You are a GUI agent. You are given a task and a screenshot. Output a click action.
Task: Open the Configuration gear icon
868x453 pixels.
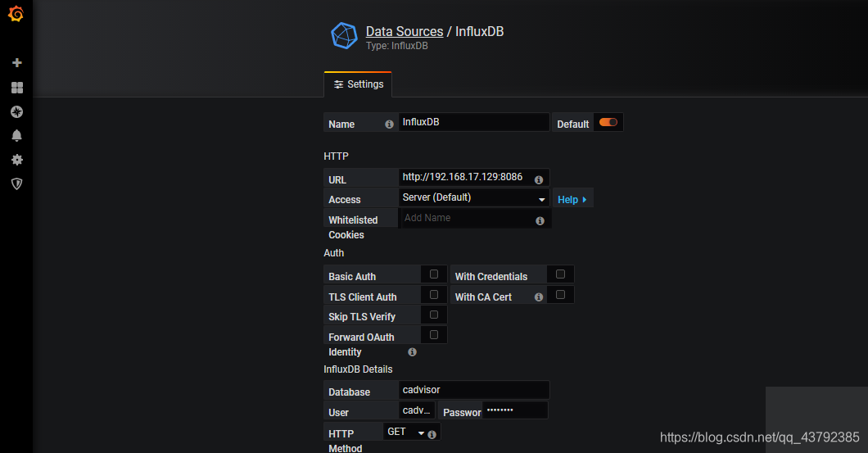pyautogui.click(x=17, y=160)
